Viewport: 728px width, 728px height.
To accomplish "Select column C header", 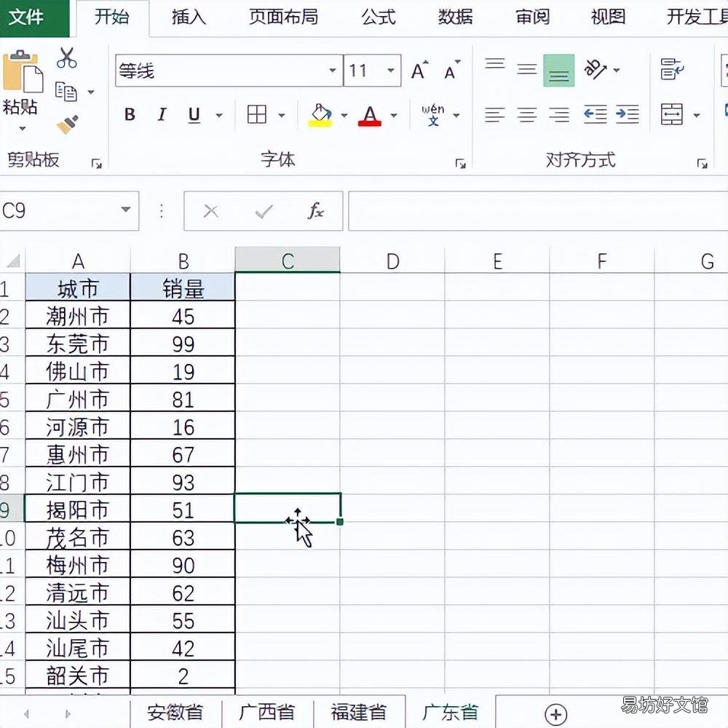I will [x=288, y=260].
